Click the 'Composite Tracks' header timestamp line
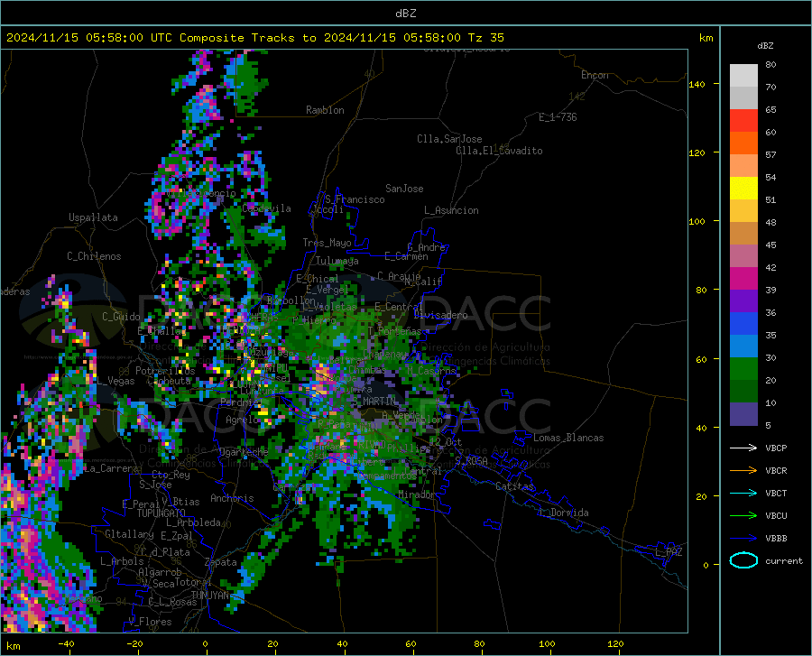Screen dimensions: 812x656 coord(254,38)
